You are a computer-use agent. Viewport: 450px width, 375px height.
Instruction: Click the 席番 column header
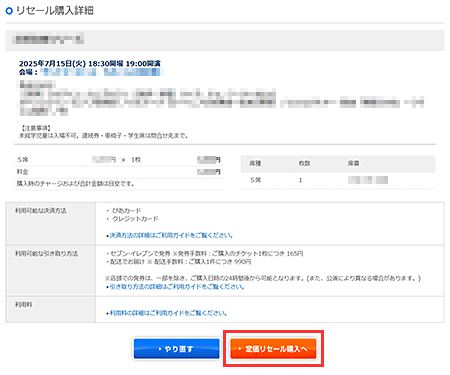(x=353, y=163)
